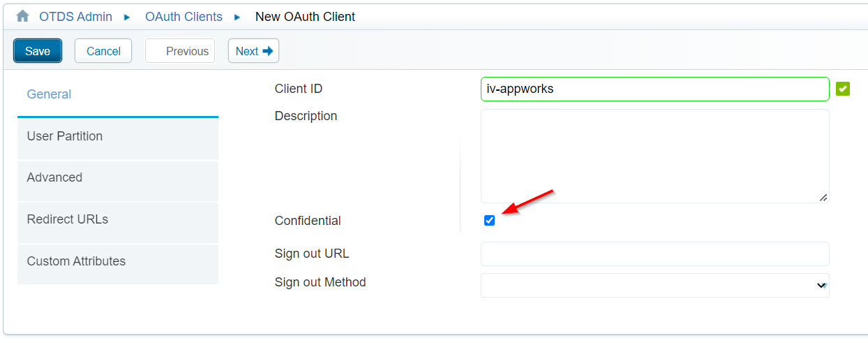This screenshot has width=868, height=343.
Task: Switch to the User Partition tab
Action: click(117, 137)
